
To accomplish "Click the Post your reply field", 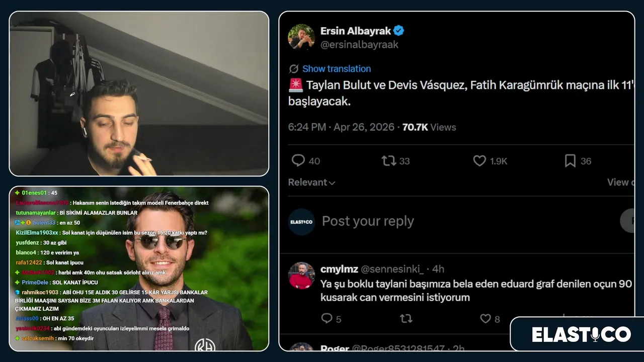I will point(368,221).
